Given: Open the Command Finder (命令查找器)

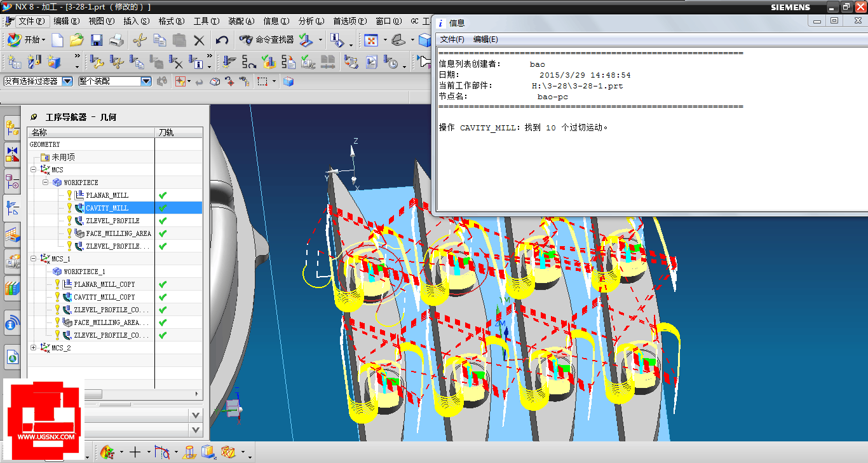Looking at the screenshot, I should tap(266, 39).
